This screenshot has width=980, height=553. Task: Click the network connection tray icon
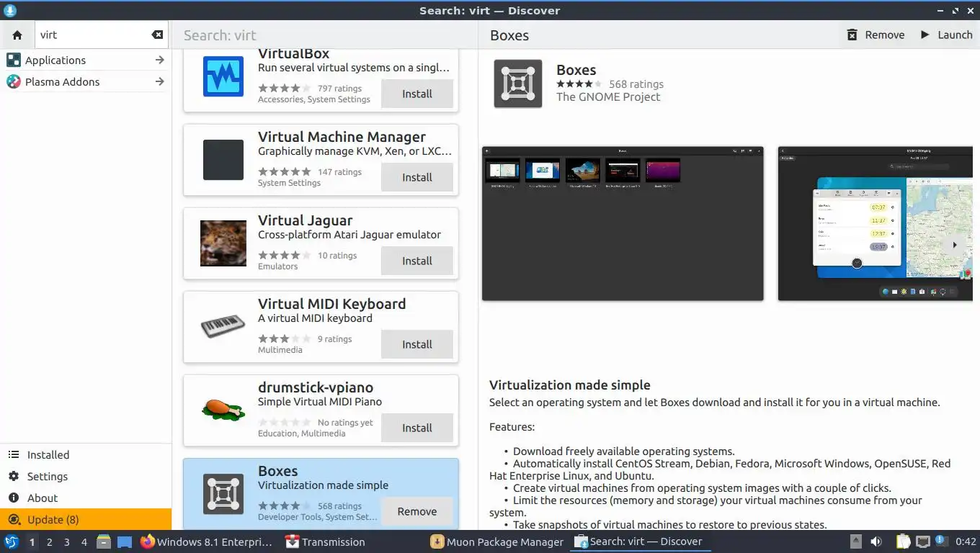(x=923, y=541)
